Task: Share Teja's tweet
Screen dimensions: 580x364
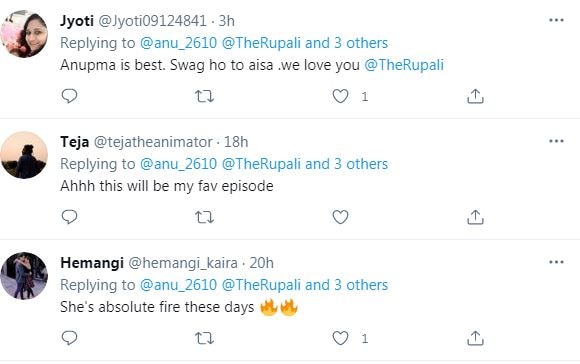Action: coord(475,217)
